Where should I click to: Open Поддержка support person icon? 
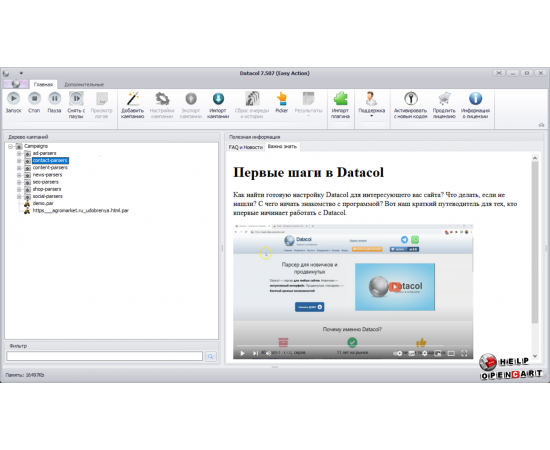[x=371, y=99]
